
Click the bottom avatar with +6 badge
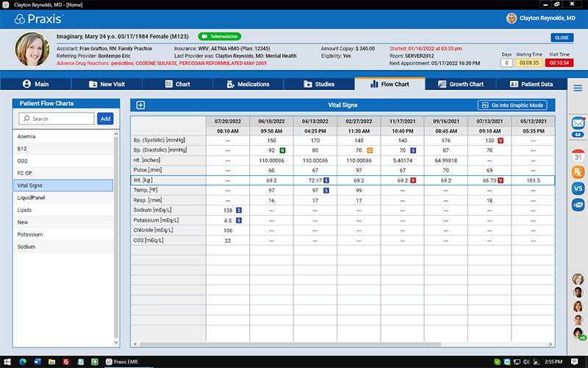(x=578, y=333)
